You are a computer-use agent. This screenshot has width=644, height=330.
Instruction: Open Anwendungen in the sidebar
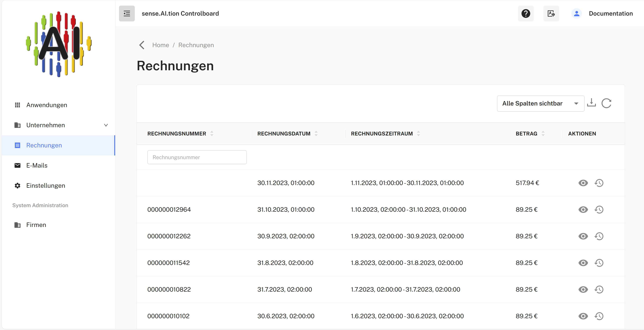[58, 105]
